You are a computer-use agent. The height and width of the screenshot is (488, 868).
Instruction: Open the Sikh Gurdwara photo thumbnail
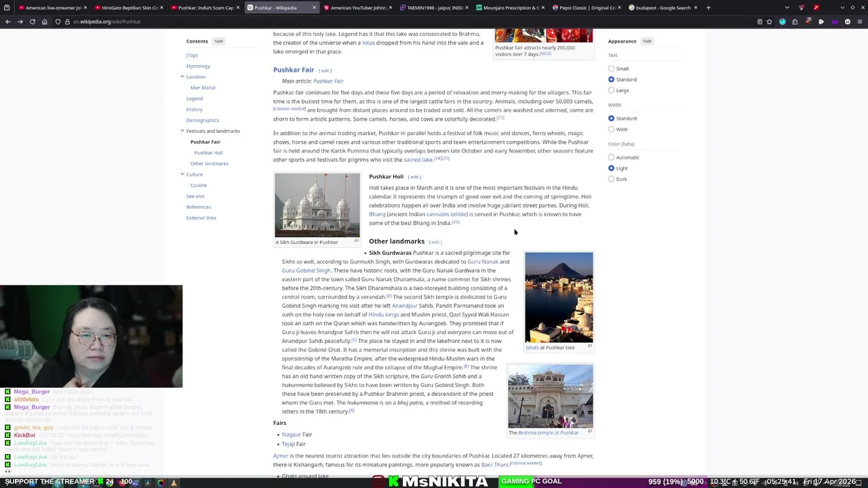(317, 205)
